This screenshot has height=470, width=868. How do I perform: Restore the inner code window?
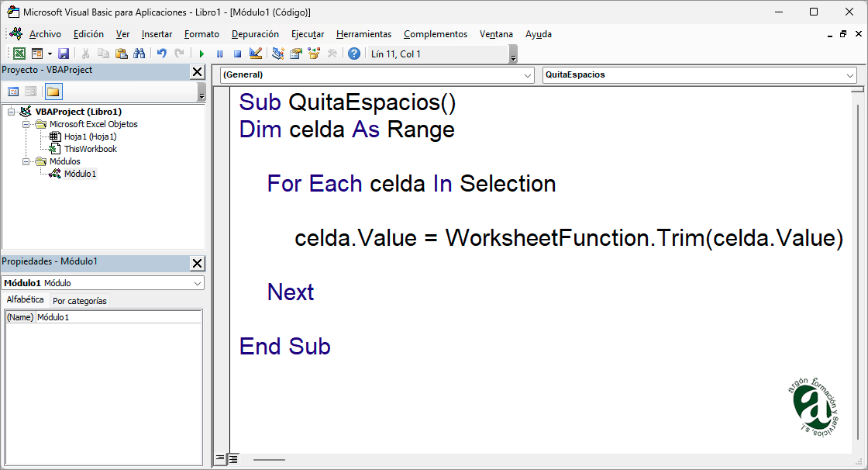[x=843, y=34]
